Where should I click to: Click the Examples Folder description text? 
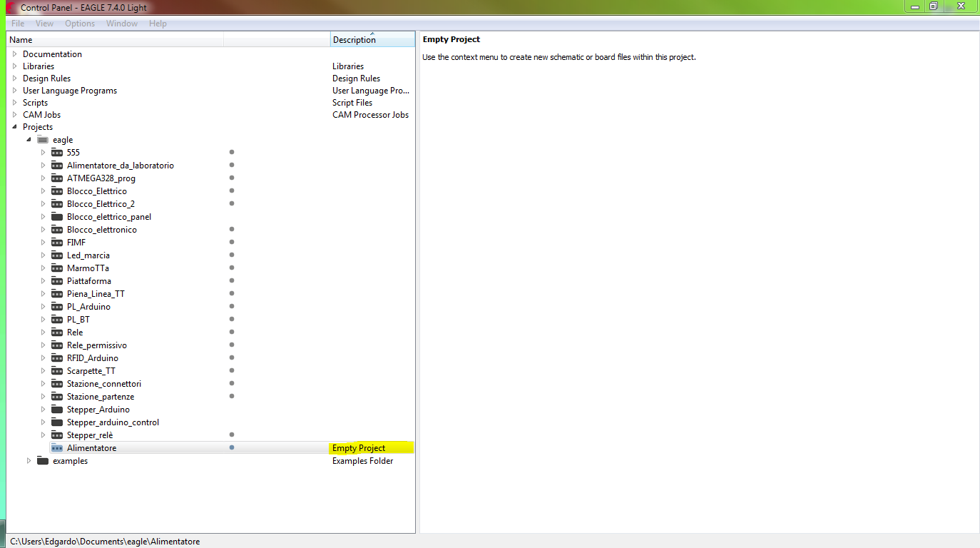pos(362,461)
